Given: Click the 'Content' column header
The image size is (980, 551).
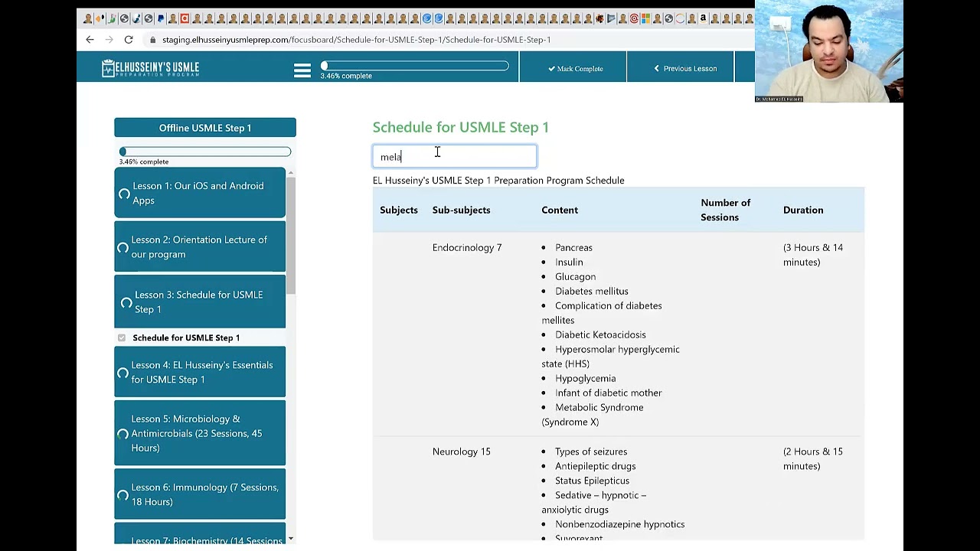Looking at the screenshot, I should tap(560, 210).
